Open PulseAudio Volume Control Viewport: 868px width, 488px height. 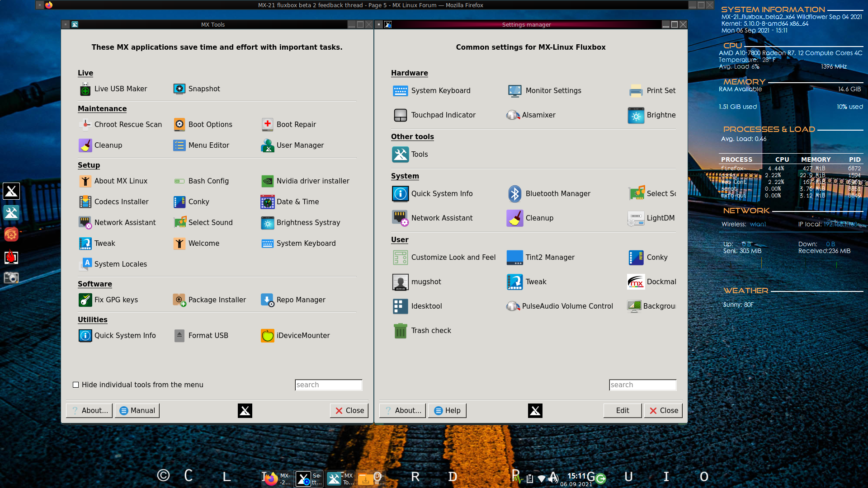click(560, 306)
